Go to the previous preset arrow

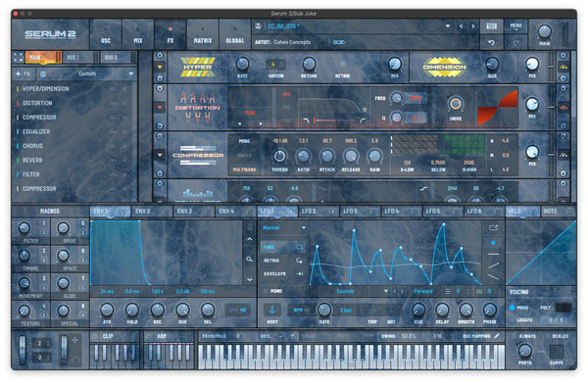click(461, 26)
